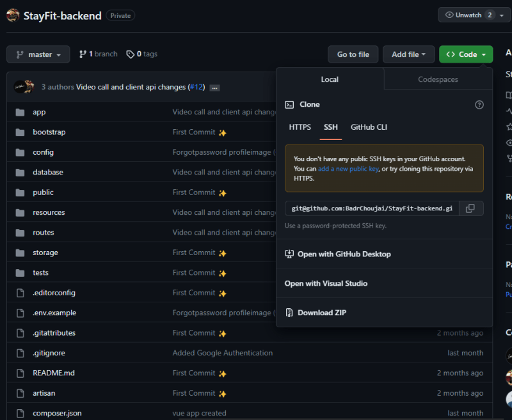Open the master branch dropdown

point(38,54)
